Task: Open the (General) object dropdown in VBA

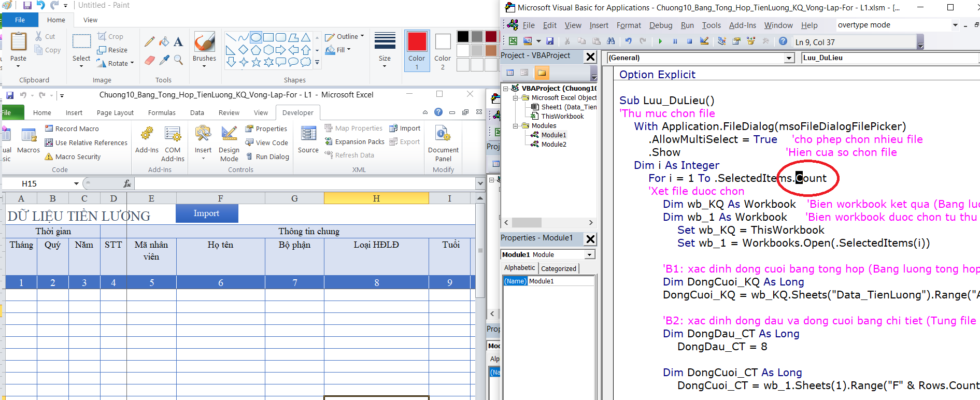Action: [x=789, y=58]
